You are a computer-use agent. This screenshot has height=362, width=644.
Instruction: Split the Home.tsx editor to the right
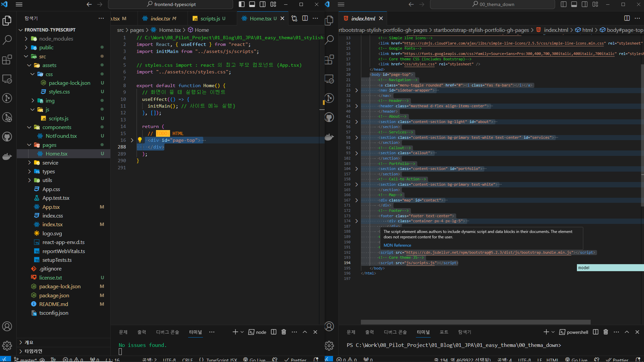[305, 18]
